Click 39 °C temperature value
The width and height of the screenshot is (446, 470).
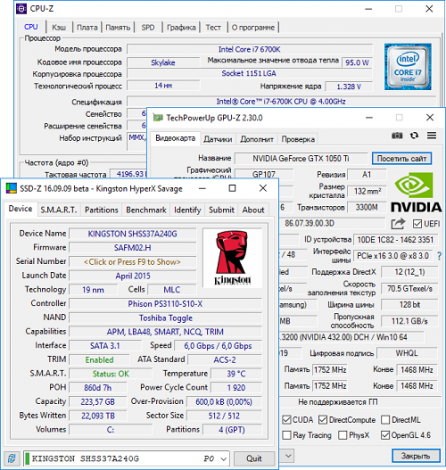click(x=236, y=374)
